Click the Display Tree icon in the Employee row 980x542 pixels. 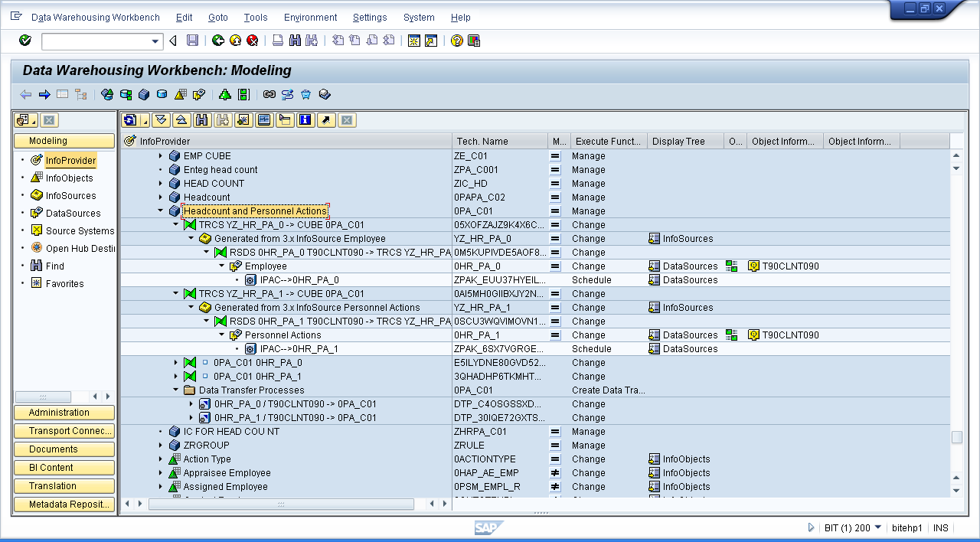pyautogui.click(x=654, y=266)
